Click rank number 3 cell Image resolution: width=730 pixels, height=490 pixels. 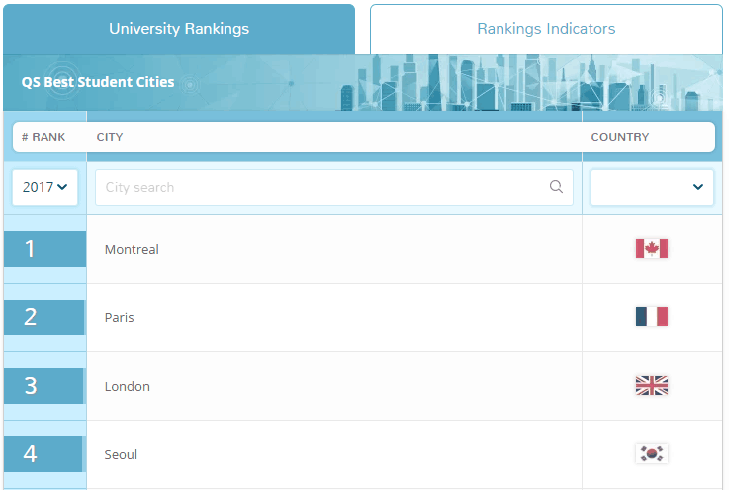click(44, 386)
